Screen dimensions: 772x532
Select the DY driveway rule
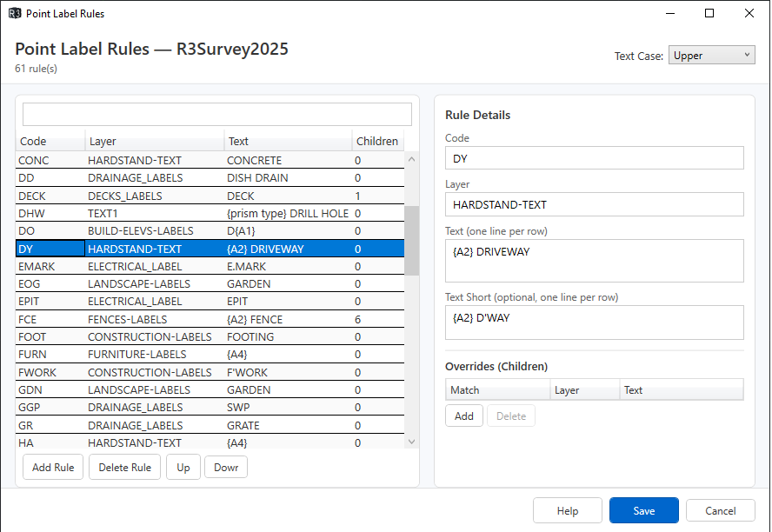click(210, 249)
